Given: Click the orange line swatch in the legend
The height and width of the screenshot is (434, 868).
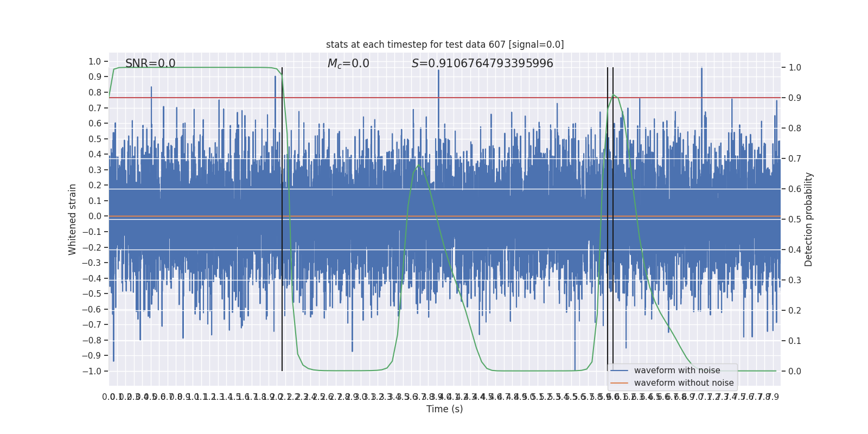Looking at the screenshot, I should point(619,383).
